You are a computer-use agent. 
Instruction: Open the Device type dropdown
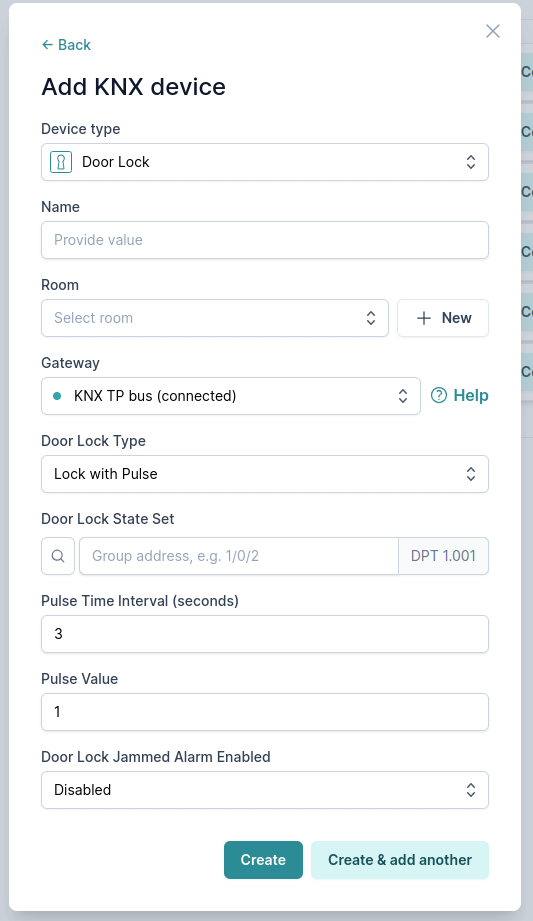pos(265,162)
